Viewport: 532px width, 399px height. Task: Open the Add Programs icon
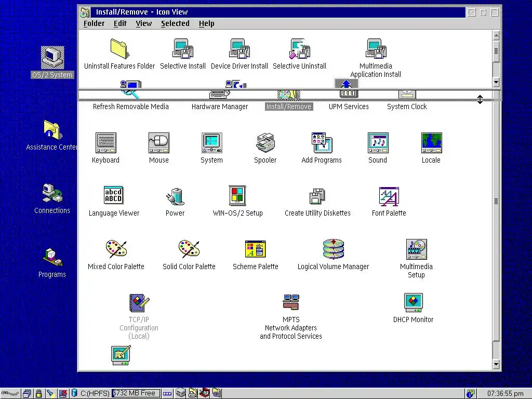[322, 142]
